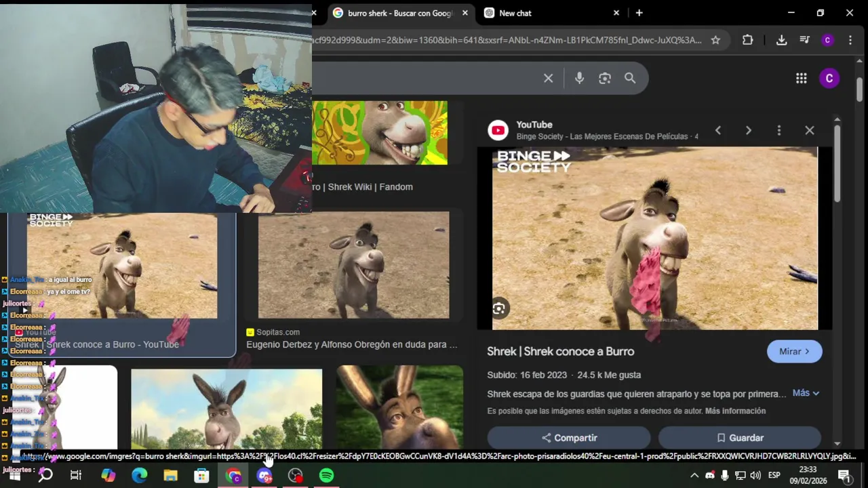The height and width of the screenshot is (488, 868).
Task: Close the image preview panel
Action: (809, 130)
